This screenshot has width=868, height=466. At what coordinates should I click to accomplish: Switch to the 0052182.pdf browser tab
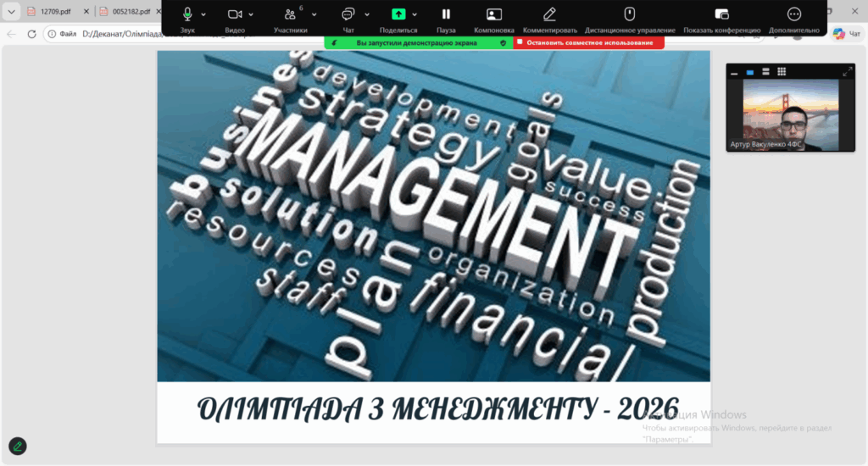127,12
